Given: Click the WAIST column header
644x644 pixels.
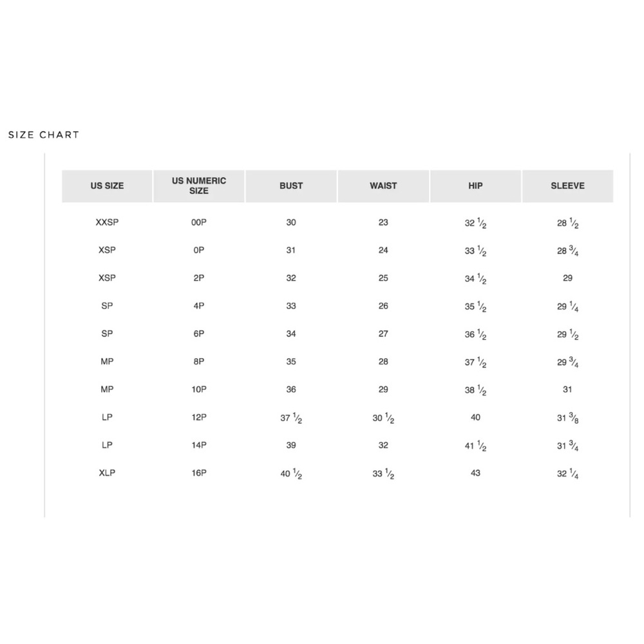Looking at the screenshot, I should click(x=383, y=186).
